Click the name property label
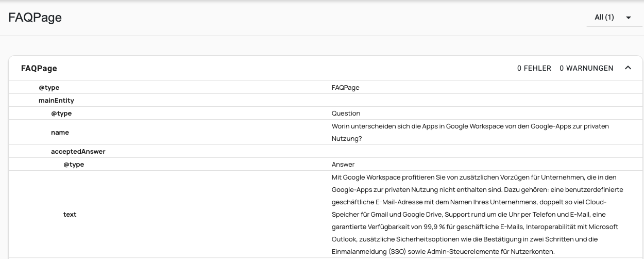Screen dimensions: 644x259 (x=60, y=133)
